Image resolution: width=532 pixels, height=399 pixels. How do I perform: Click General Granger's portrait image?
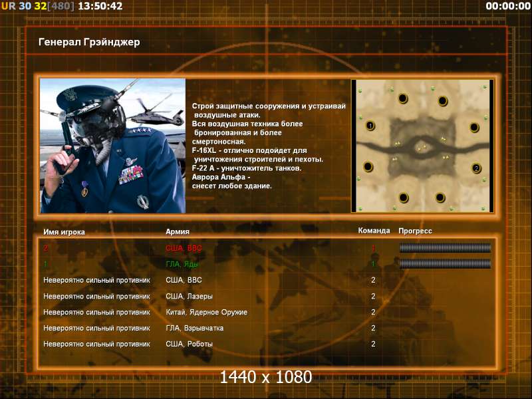(112, 146)
